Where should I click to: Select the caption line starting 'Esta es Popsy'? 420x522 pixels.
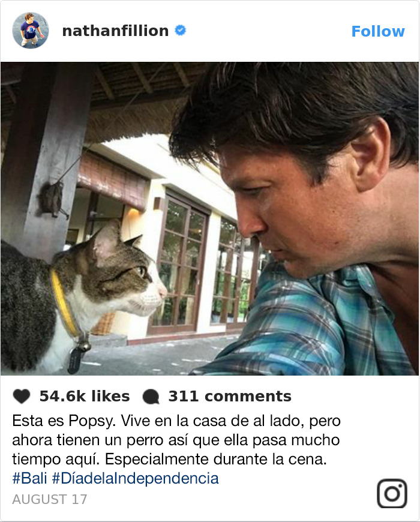(x=176, y=421)
